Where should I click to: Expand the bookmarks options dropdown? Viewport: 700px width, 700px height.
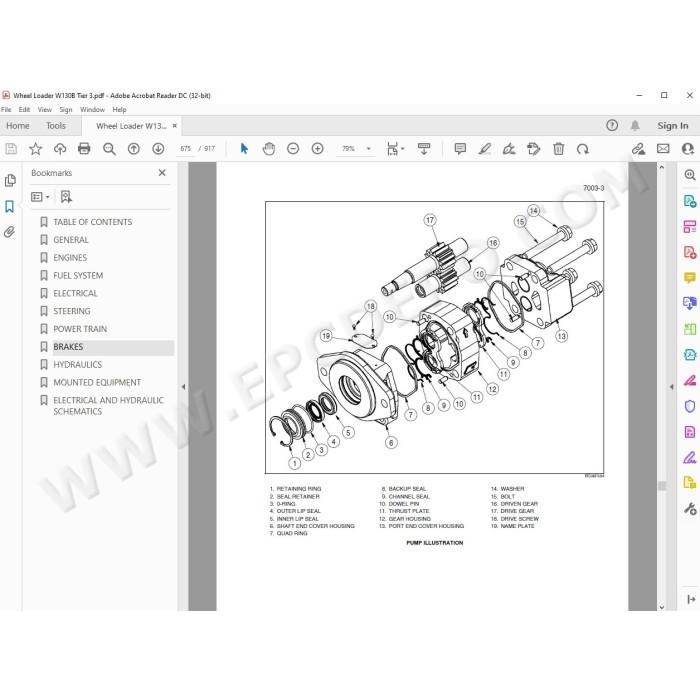coord(40,197)
